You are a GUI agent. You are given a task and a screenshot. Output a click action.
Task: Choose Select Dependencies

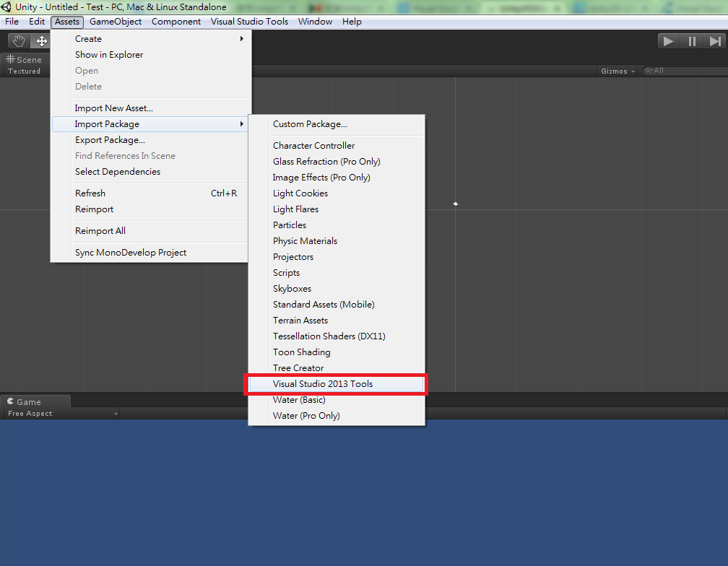(x=150, y=172)
